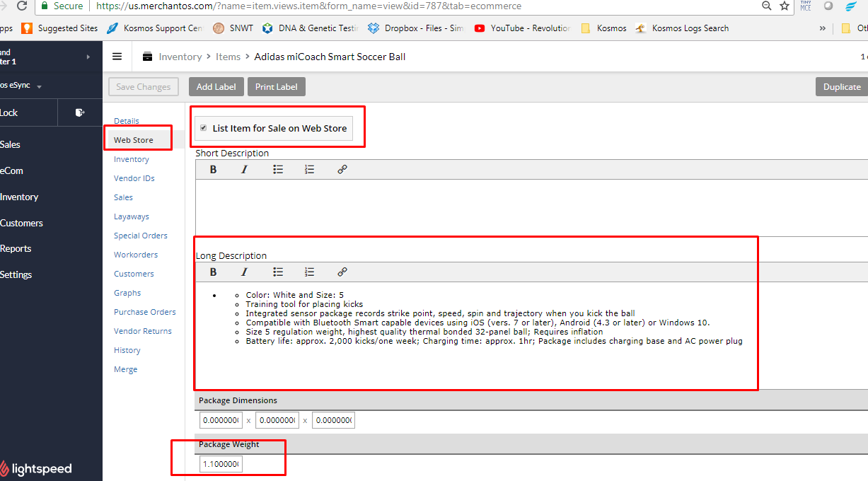Click the Package Weight input field
868x481 pixels.
(221, 464)
